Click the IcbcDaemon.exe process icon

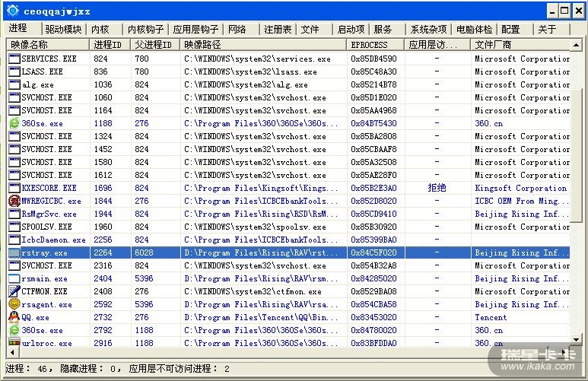14,240
